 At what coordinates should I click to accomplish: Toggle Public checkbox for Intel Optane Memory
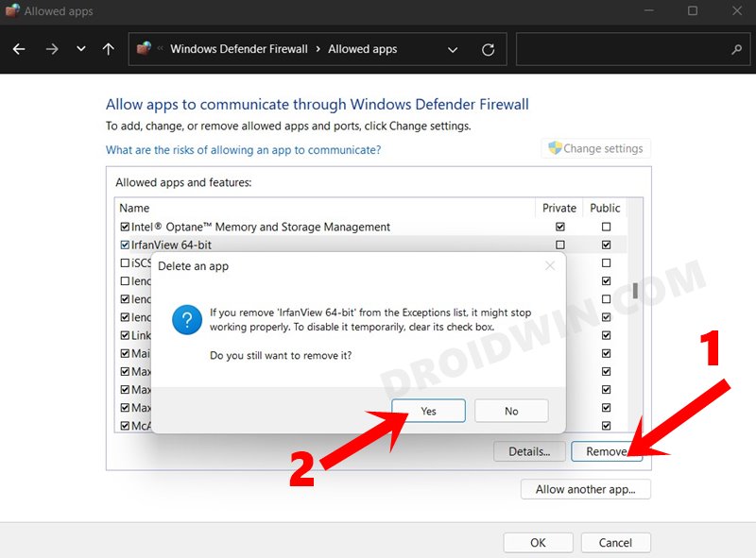pyautogui.click(x=606, y=227)
